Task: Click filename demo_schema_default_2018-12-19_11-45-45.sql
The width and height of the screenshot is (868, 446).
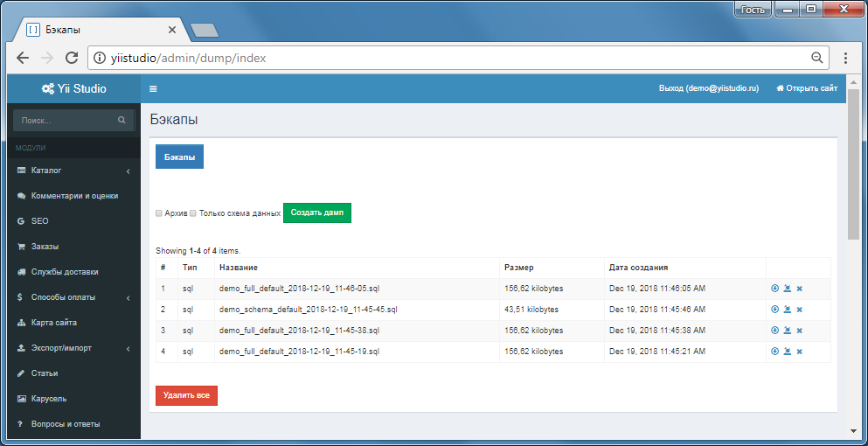Action: pyautogui.click(x=309, y=310)
